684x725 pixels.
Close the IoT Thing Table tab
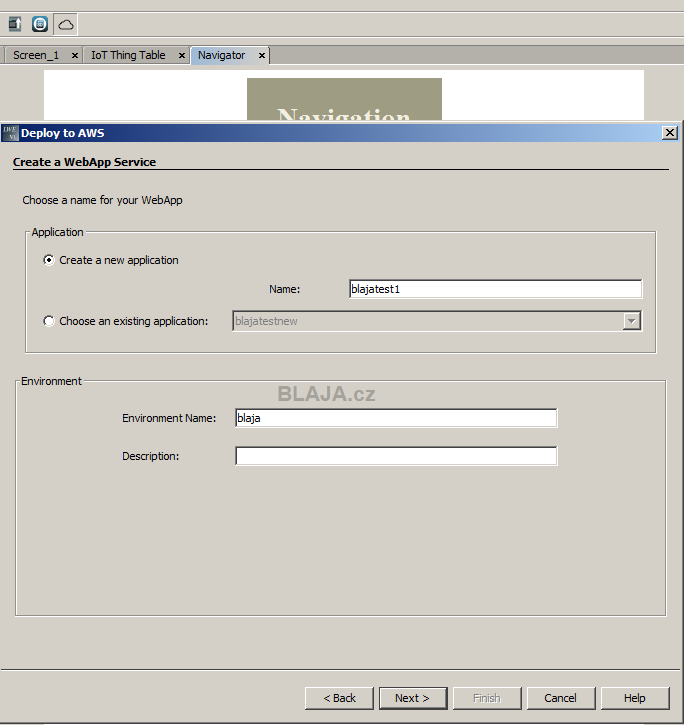(x=182, y=55)
